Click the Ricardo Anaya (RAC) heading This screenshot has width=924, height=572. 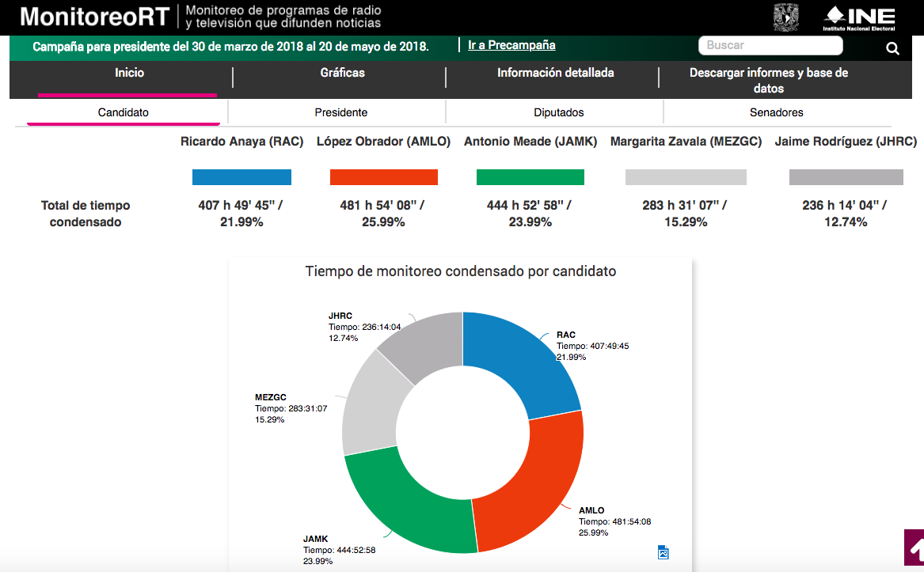[x=241, y=142]
